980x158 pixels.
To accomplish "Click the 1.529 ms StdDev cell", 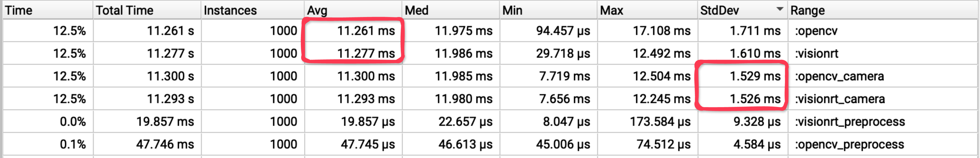I will (x=755, y=76).
